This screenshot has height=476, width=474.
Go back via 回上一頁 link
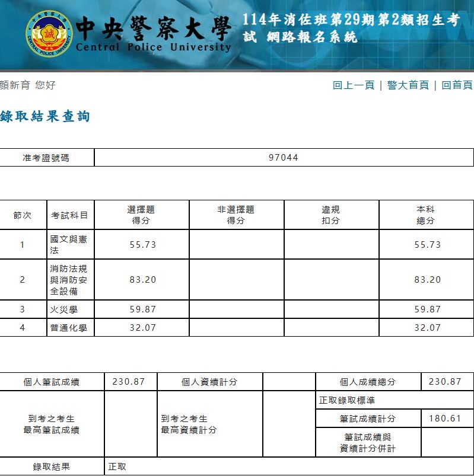[354, 85]
